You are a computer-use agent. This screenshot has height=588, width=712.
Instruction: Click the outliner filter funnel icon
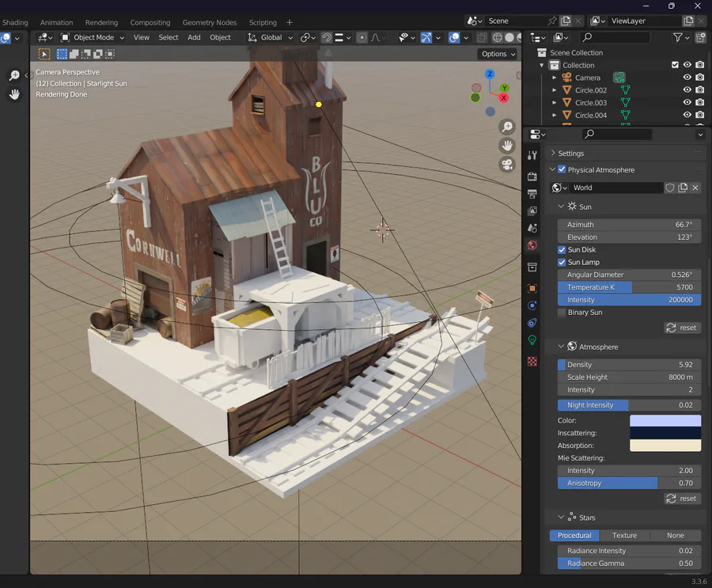[678, 37]
